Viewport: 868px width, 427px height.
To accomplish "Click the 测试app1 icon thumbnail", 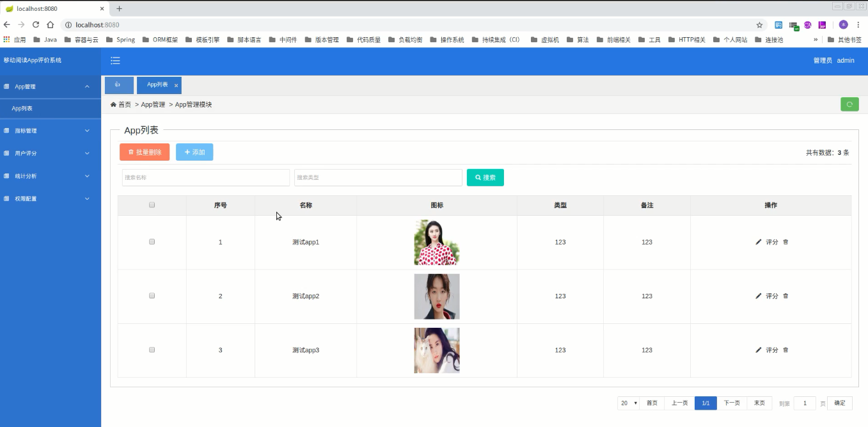I will click(x=437, y=243).
